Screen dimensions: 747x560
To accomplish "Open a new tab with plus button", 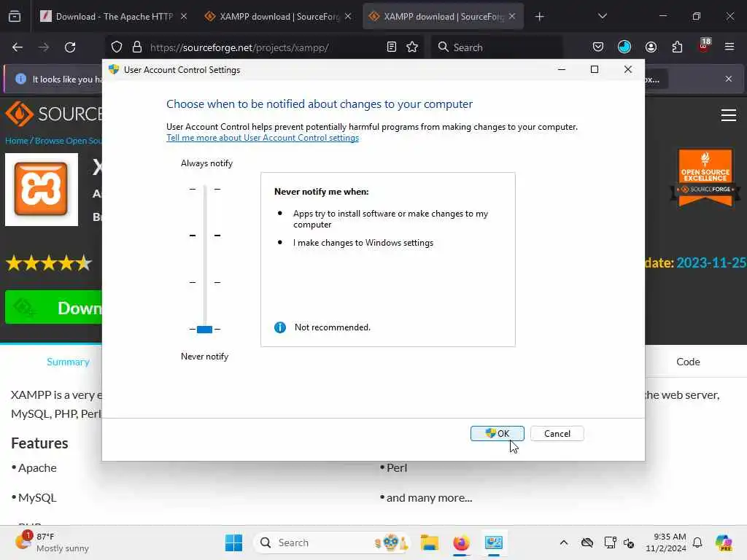I will [539, 17].
